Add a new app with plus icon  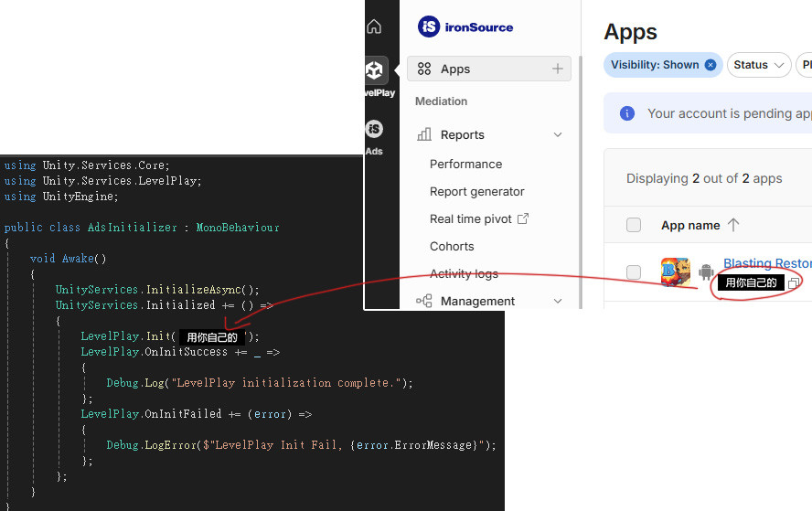tap(557, 69)
